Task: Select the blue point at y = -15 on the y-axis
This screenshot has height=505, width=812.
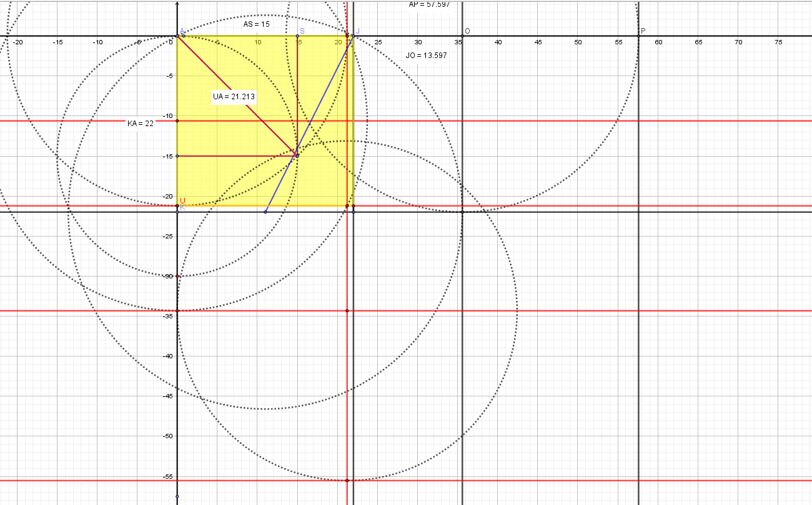Action: point(177,156)
